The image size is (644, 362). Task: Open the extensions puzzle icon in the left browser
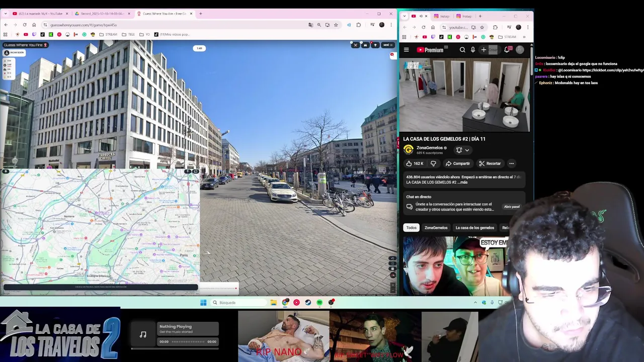(x=358, y=25)
